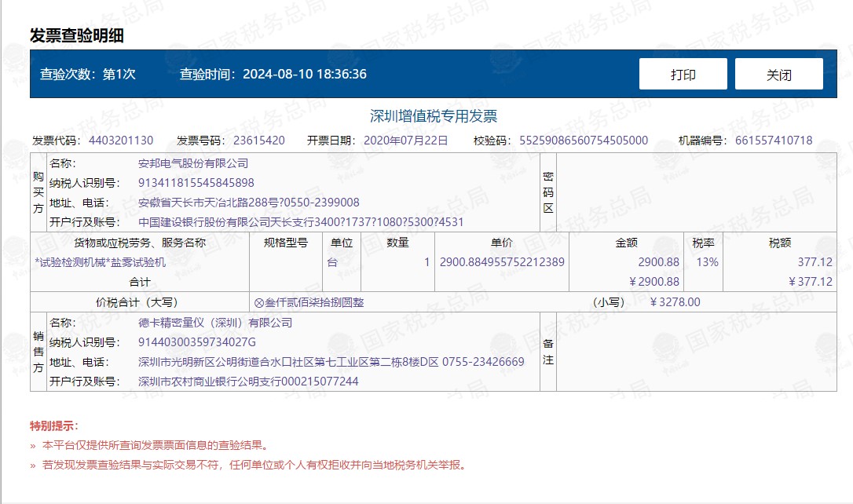The width and height of the screenshot is (853, 504).
Task: Select the 深圳增值税专用发票 invoice title
Action: tap(434, 116)
